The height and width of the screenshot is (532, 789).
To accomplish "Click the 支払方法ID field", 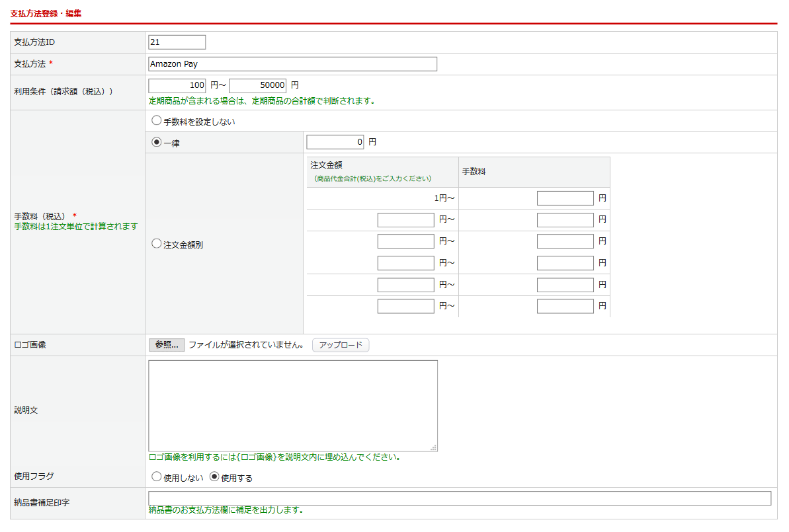I will click(x=177, y=42).
